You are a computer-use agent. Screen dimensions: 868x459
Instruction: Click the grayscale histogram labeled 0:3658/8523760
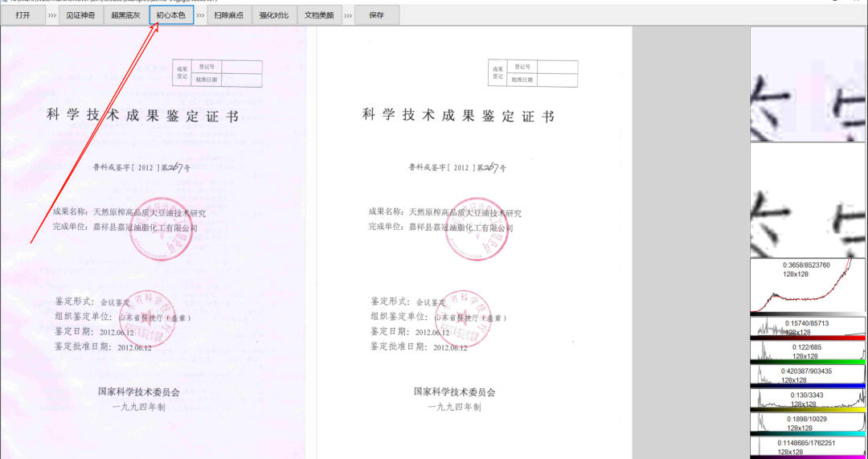coord(808,287)
